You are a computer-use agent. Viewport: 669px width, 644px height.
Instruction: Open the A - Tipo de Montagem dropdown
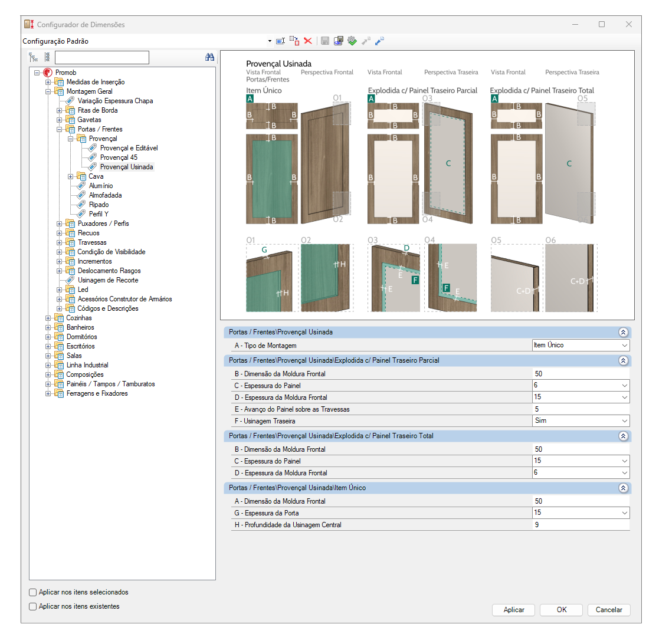click(x=625, y=345)
